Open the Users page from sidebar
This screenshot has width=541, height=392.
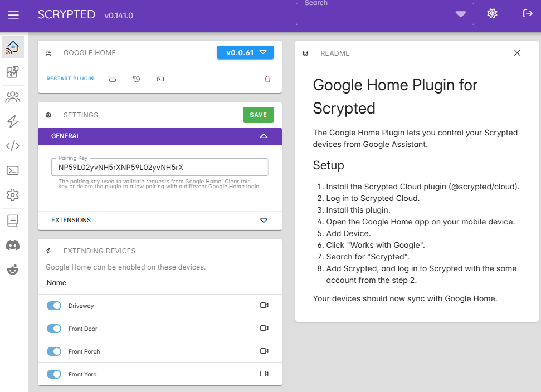[13, 97]
